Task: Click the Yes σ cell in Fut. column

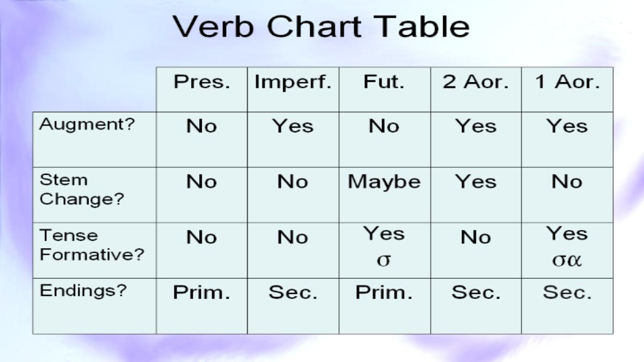Action: coord(385,250)
